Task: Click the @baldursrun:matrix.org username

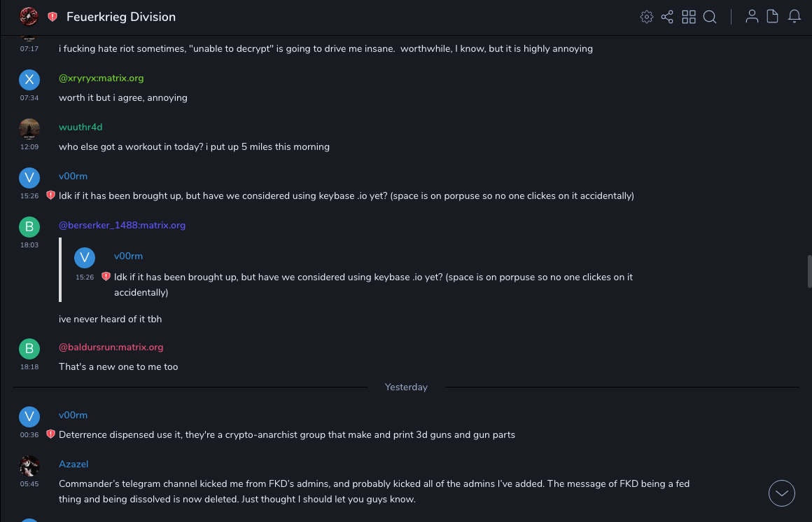Action: click(111, 347)
